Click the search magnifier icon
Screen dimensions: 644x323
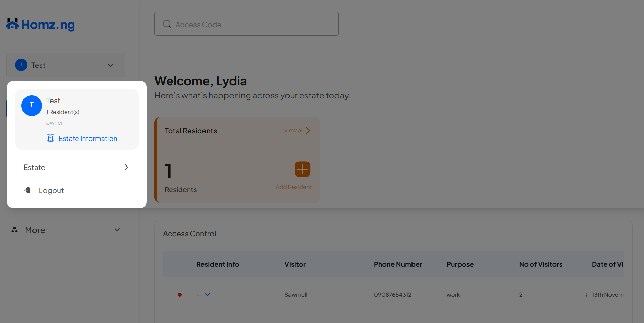click(167, 24)
